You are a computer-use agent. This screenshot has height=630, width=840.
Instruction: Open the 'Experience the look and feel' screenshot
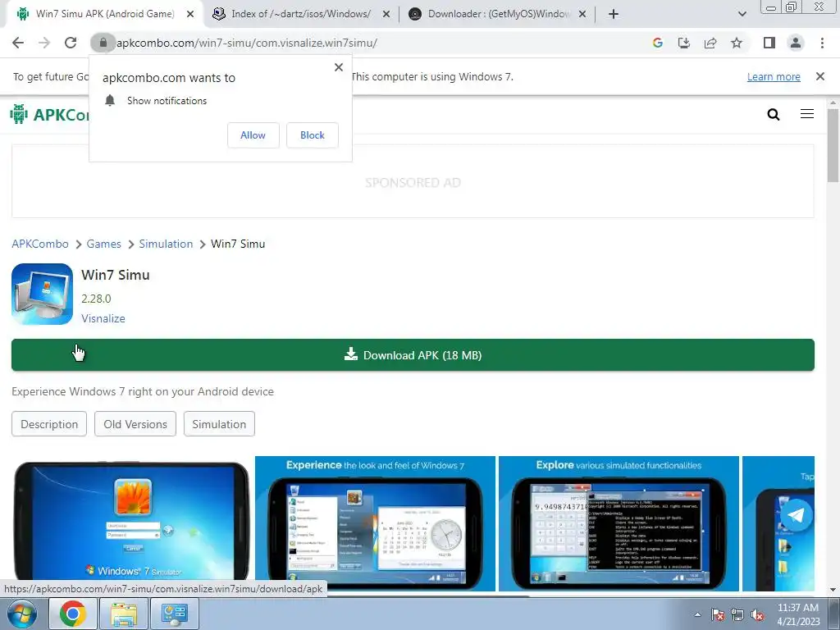click(x=375, y=523)
